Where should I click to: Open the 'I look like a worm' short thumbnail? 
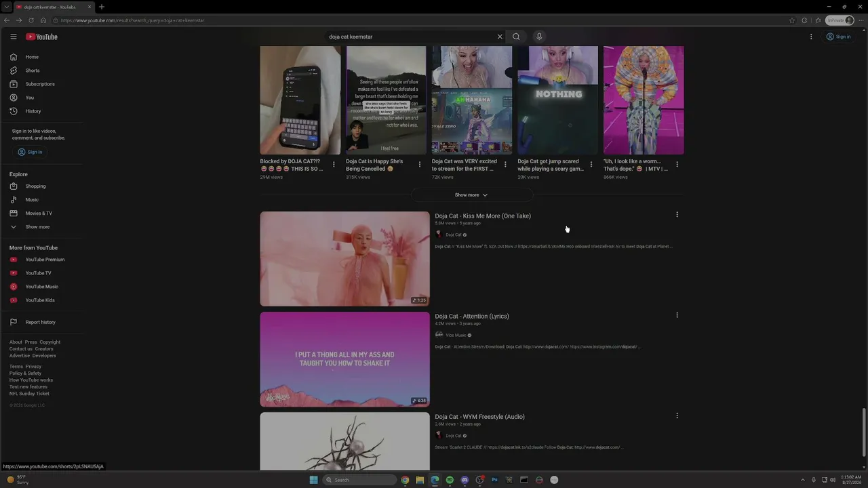(644, 100)
